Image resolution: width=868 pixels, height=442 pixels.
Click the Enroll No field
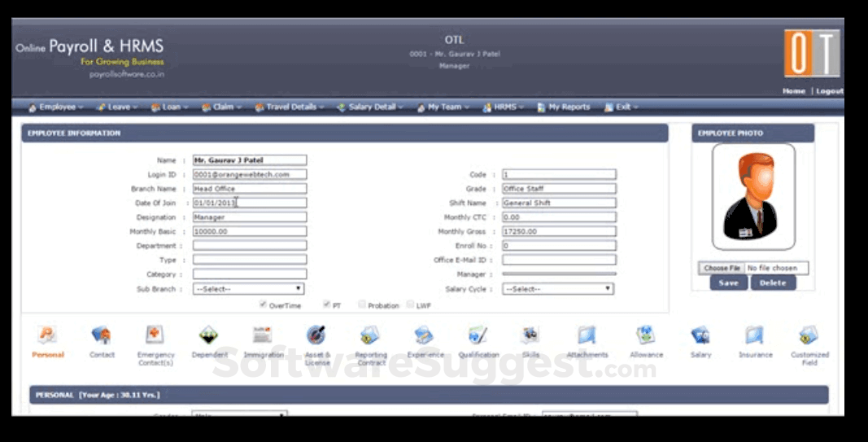click(559, 245)
